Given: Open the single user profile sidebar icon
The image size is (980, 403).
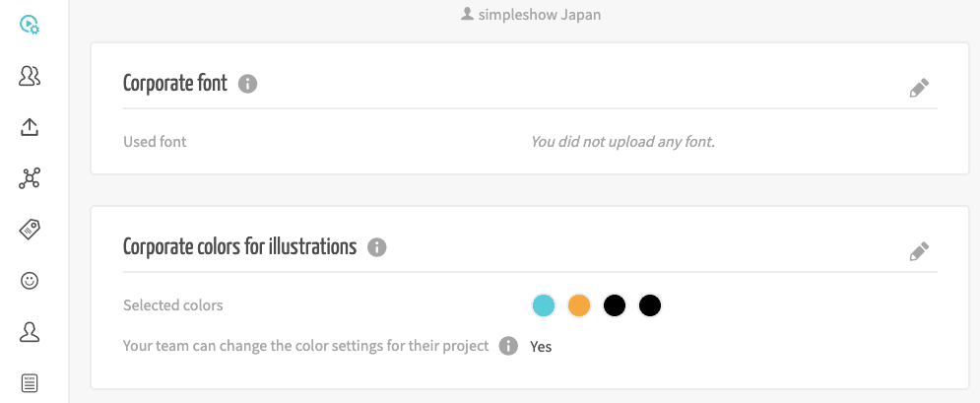Looking at the screenshot, I should [x=30, y=332].
